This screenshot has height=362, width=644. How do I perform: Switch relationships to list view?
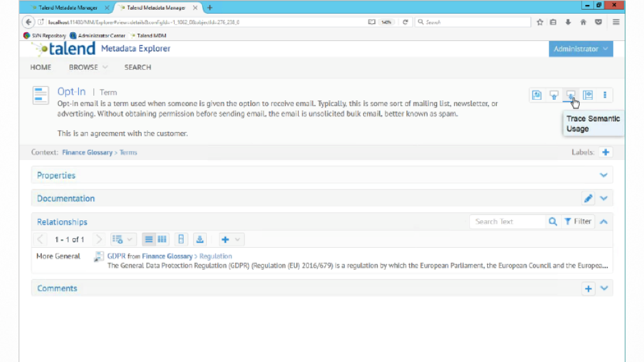(x=149, y=240)
